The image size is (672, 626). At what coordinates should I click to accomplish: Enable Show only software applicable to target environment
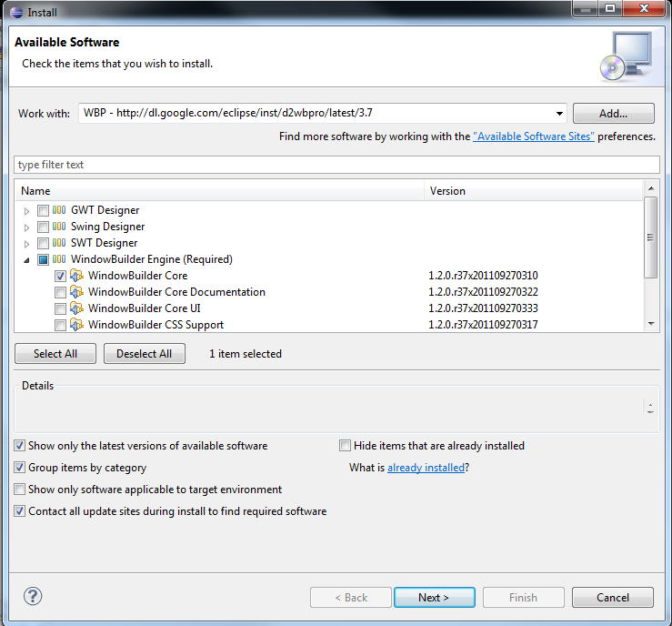pos(19,490)
